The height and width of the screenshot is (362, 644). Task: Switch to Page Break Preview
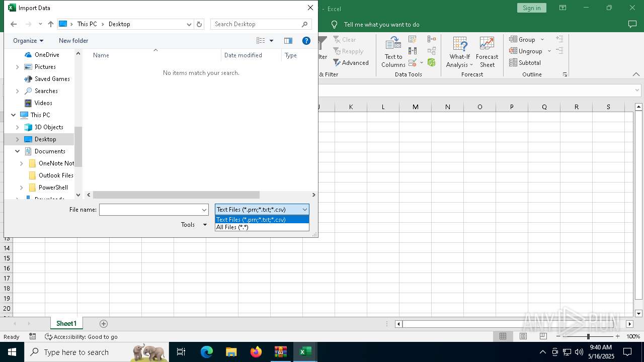(x=543, y=336)
